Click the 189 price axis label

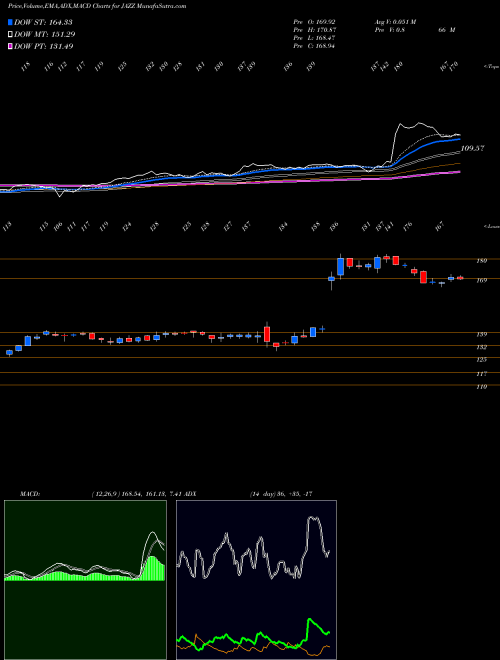pyautogui.click(x=481, y=261)
